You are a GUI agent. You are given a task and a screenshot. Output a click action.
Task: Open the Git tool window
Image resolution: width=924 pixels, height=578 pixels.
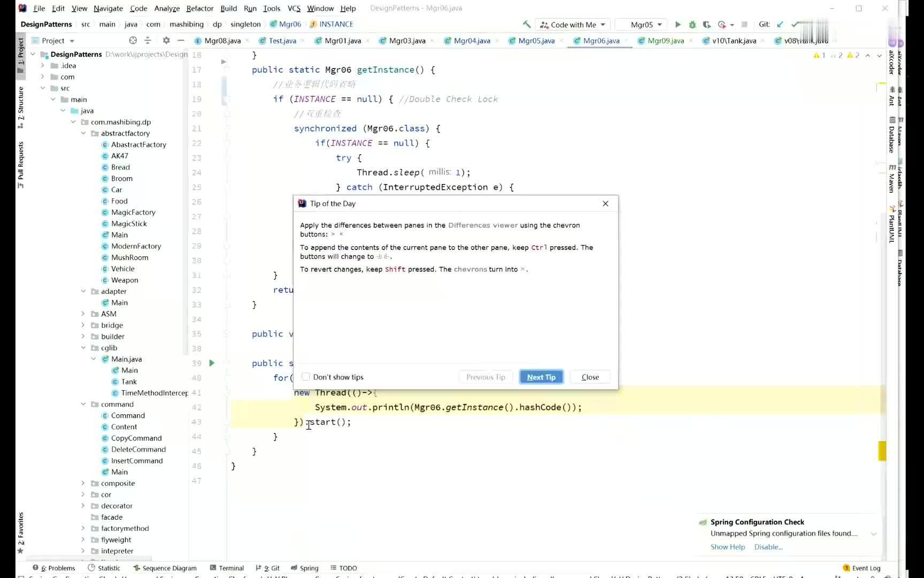tap(268, 568)
